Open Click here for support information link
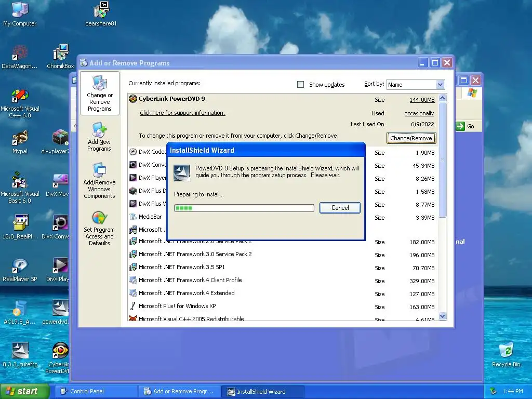This screenshot has width=532, height=399. pos(182,113)
